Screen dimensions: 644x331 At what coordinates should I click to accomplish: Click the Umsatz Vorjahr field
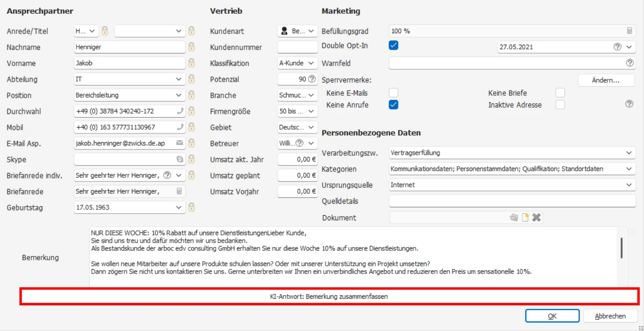(298, 191)
